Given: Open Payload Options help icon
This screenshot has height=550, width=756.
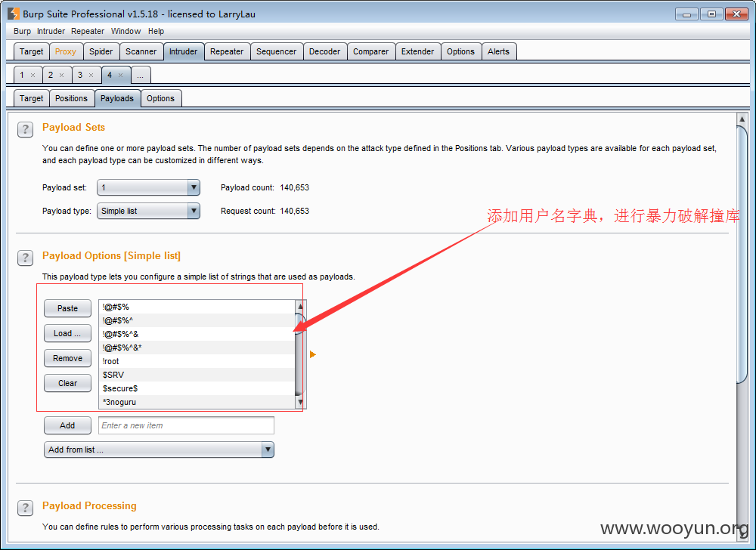Looking at the screenshot, I should coord(25,258).
